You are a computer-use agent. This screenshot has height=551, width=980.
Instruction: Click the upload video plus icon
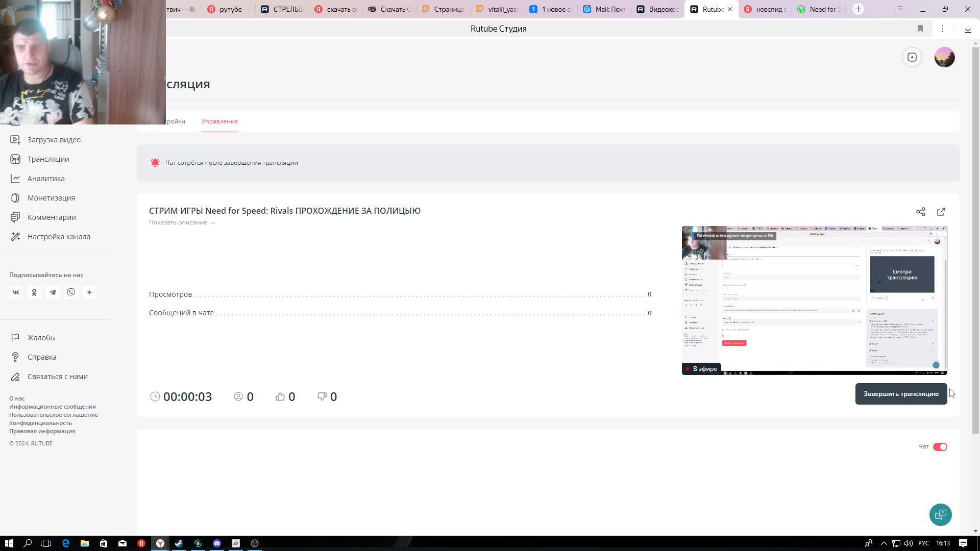912,57
